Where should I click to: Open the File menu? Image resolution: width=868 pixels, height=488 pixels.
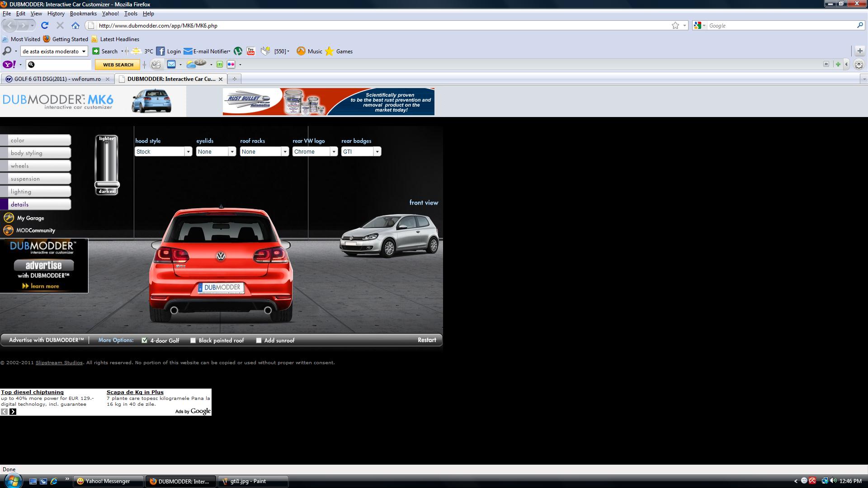7,14
